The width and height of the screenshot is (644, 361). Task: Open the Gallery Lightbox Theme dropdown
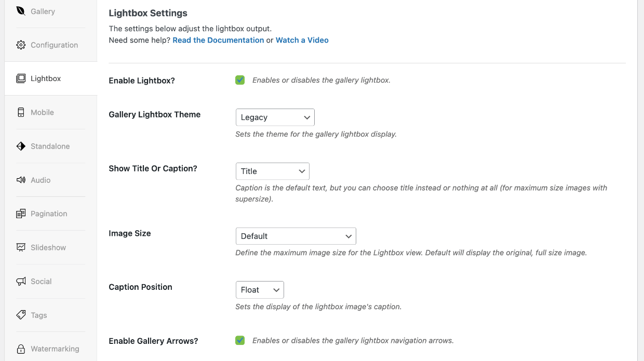(275, 117)
